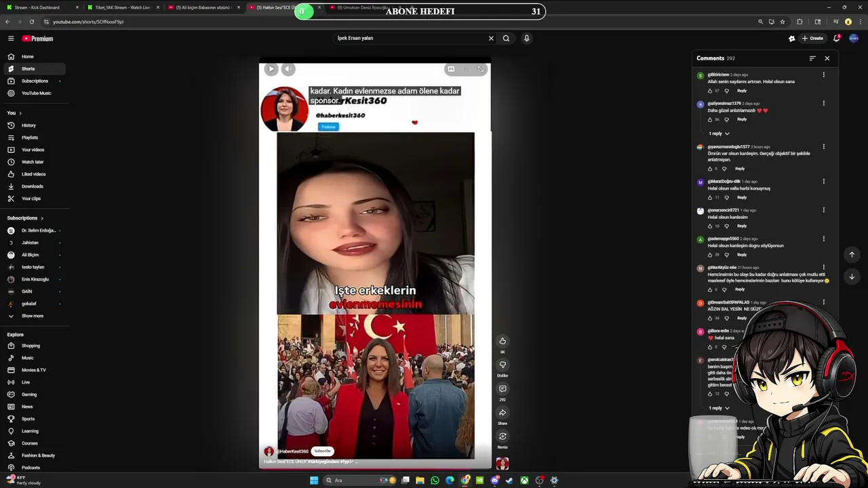Subscribe to HaberKesit360 channel
This screenshot has width=868, height=488.
click(x=322, y=451)
